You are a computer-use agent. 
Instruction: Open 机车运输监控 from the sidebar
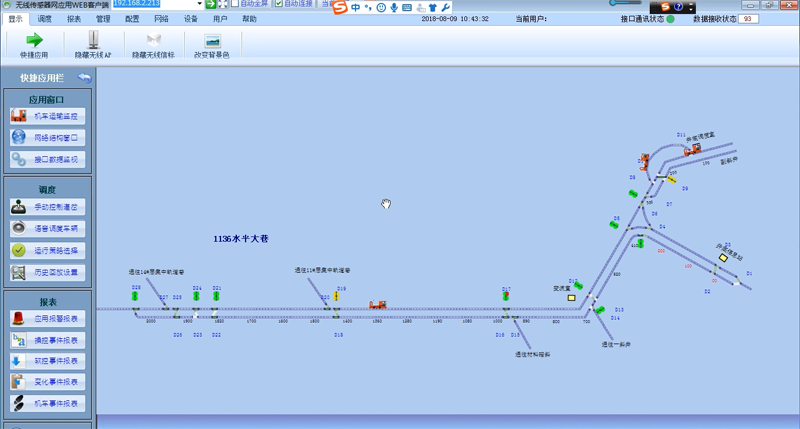click(49, 117)
